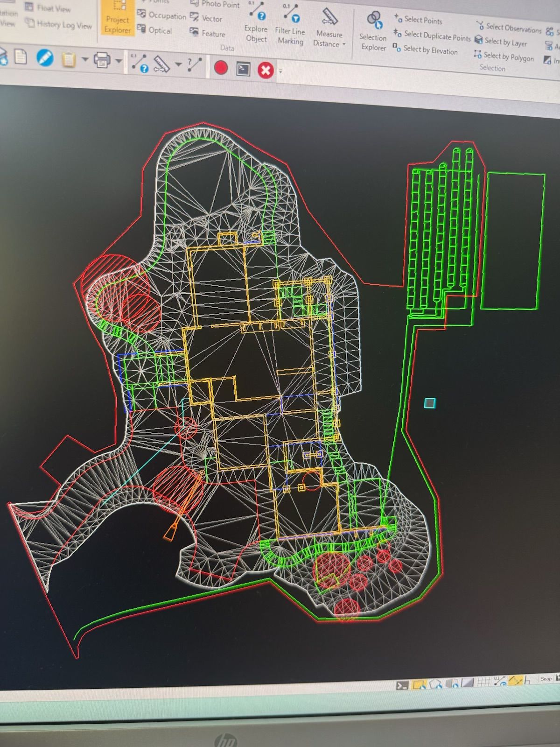
Task: Open the Project Explorer panel
Action: (x=117, y=19)
